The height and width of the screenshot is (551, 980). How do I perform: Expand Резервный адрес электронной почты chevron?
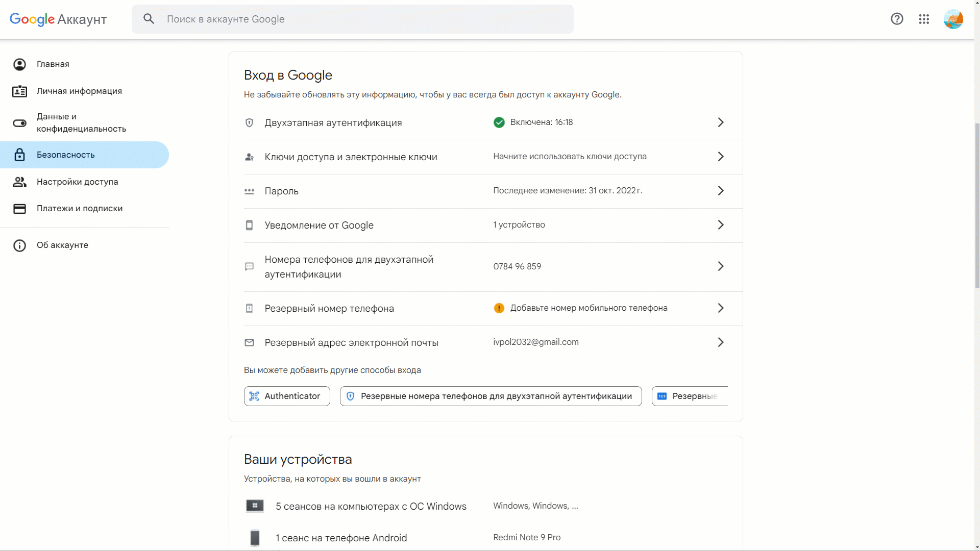tap(721, 342)
